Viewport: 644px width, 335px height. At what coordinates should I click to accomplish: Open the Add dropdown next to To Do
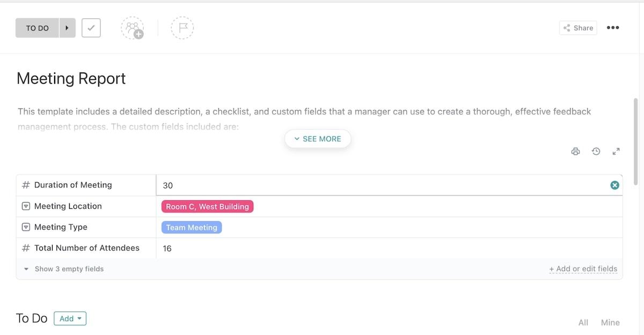click(70, 319)
